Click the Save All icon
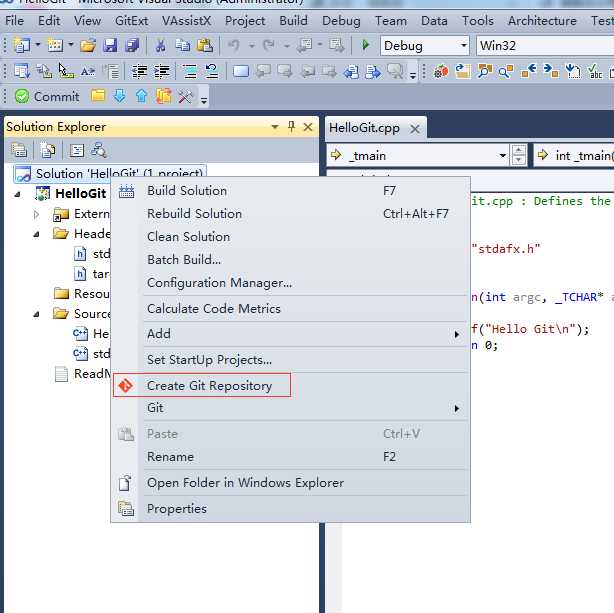 click(x=132, y=46)
